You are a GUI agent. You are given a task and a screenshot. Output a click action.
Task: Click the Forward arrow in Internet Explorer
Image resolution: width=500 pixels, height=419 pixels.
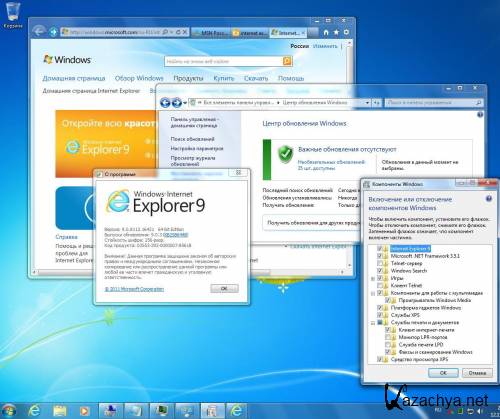(x=53, y=32)
